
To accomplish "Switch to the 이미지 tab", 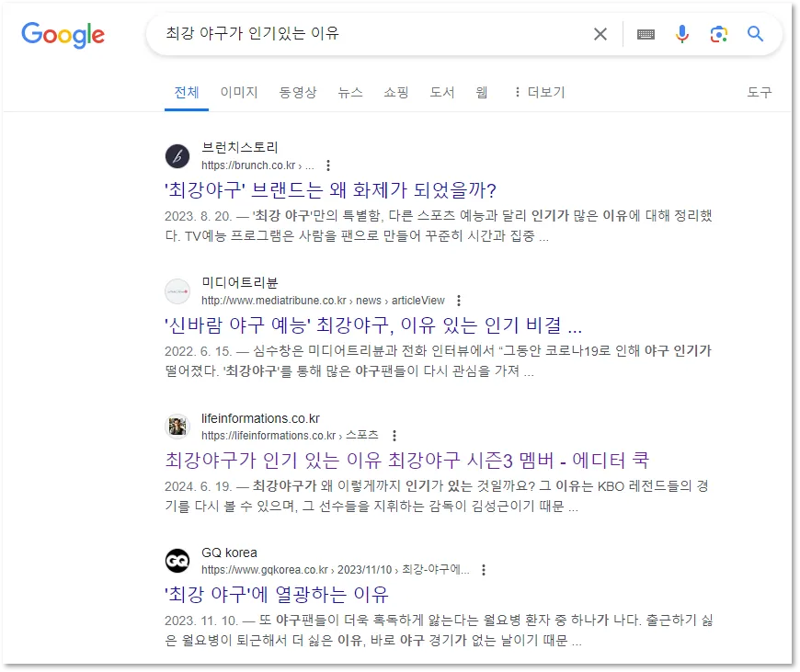I will point(238,92).
